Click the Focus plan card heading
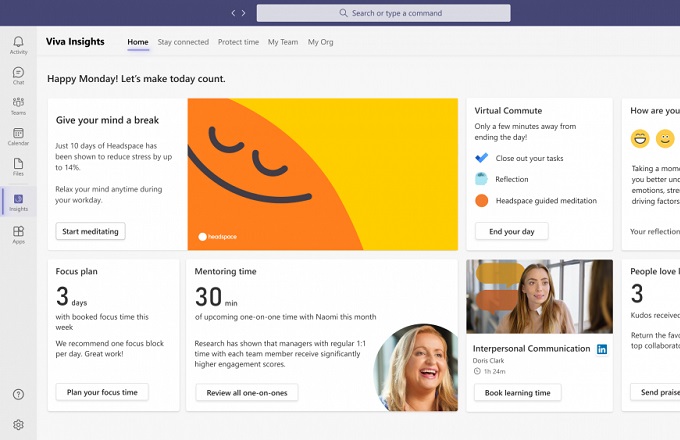Viewport: 680px width, 440px height. tap(76, 271)
